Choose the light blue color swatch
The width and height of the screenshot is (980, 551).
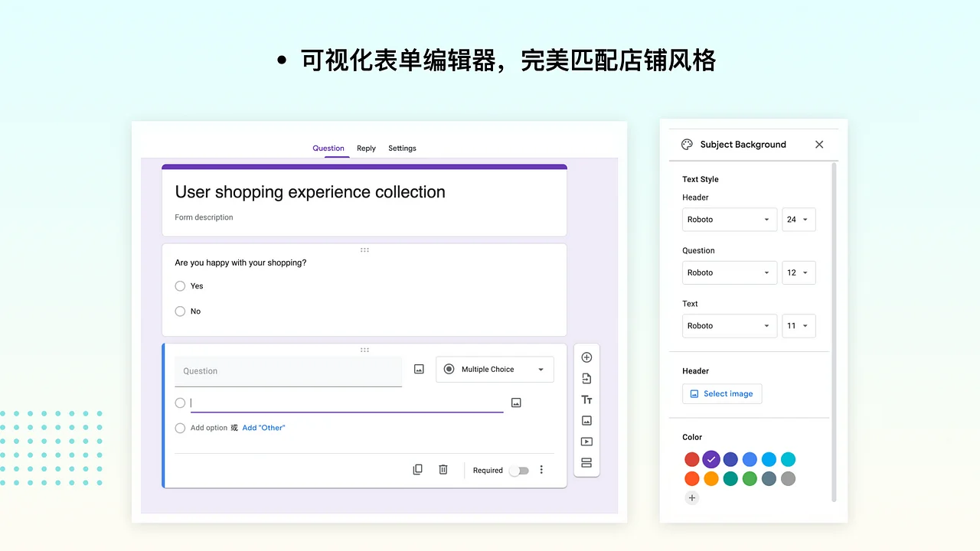click(769, 459)
